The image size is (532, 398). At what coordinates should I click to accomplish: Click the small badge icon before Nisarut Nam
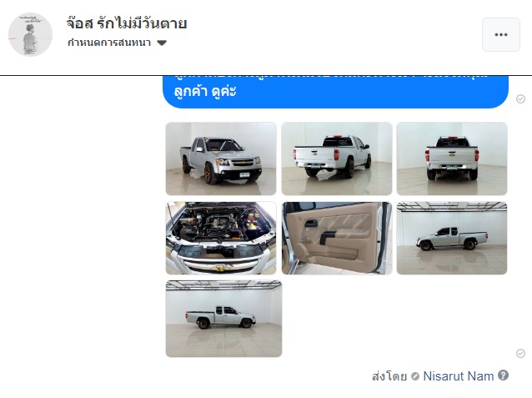[415, 376]
